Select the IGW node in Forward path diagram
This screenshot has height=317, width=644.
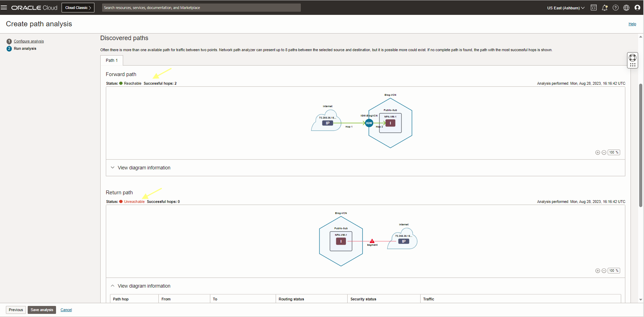pos(369,123)
